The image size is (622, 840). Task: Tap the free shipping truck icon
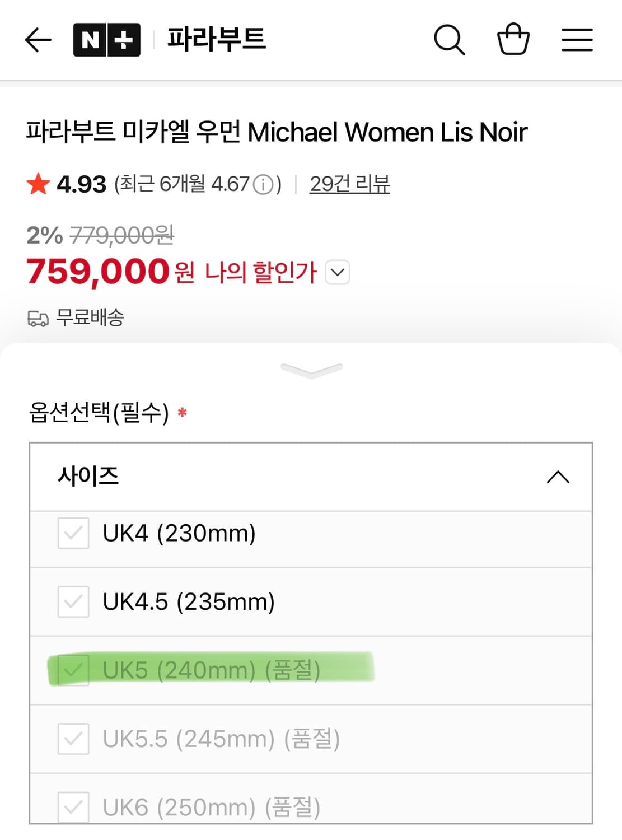(38, 318)
